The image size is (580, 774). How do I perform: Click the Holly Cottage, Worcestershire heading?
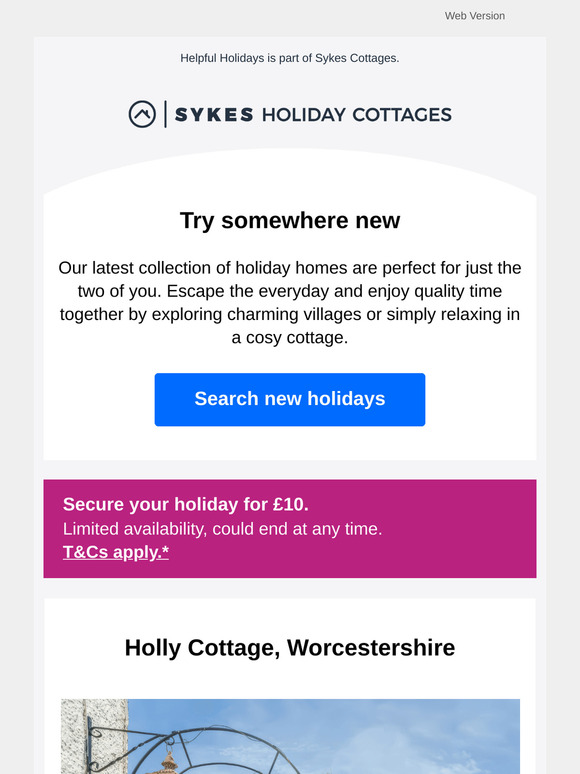(290, 648)
